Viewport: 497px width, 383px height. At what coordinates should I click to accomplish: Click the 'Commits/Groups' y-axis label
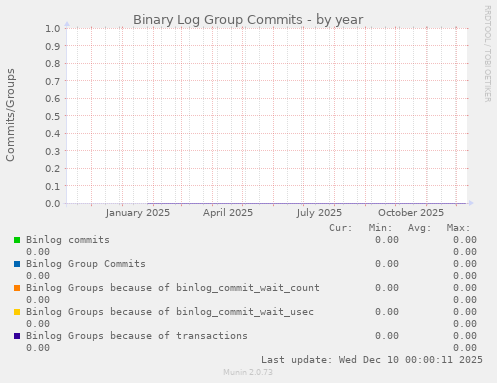click(x=10, y=115)
